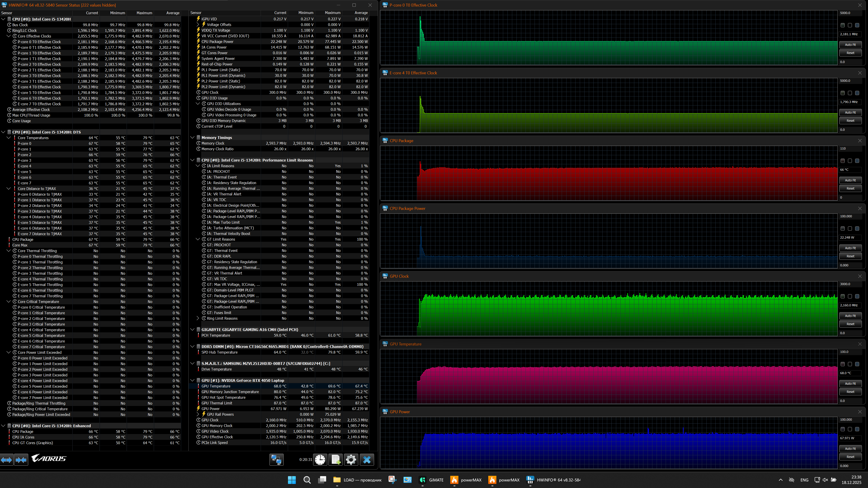Screen dimensions: 868x488
Task: Open the sensor settings gear icon
Action: (x=351, y=460)
